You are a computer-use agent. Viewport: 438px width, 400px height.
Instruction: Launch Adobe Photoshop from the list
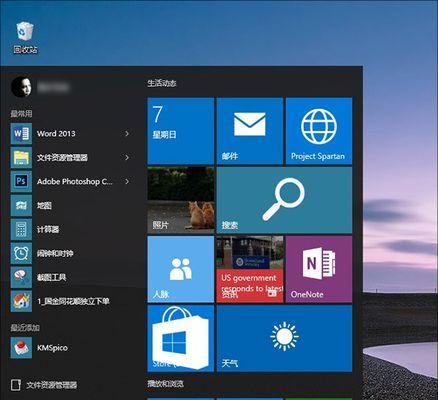pyautogui.click(x=71, y=182)
